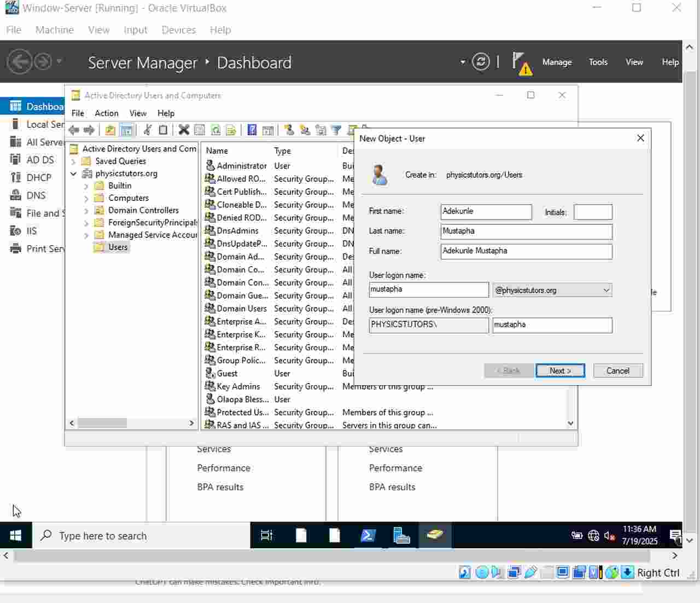This screenshot has height=603, width=700.
Task: Click Back arrow in Active Directory toolbar
Action: [x=73, y=130]
